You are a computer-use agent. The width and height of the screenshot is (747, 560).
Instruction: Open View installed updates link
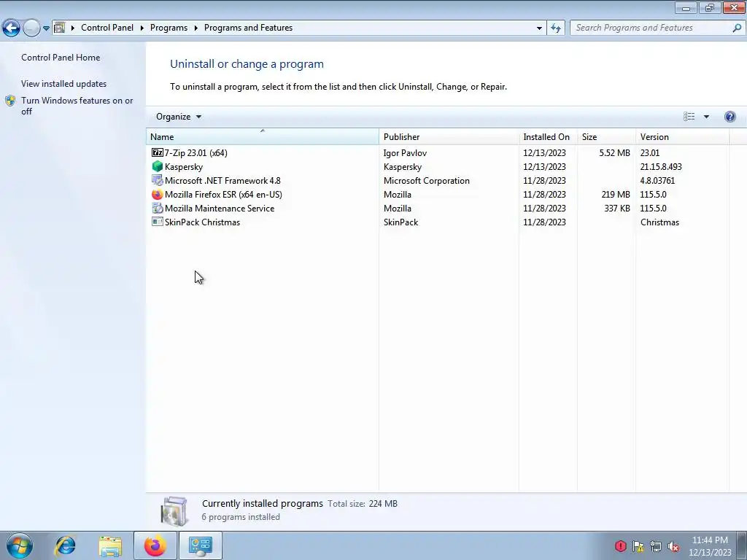[x=64, y=83]
